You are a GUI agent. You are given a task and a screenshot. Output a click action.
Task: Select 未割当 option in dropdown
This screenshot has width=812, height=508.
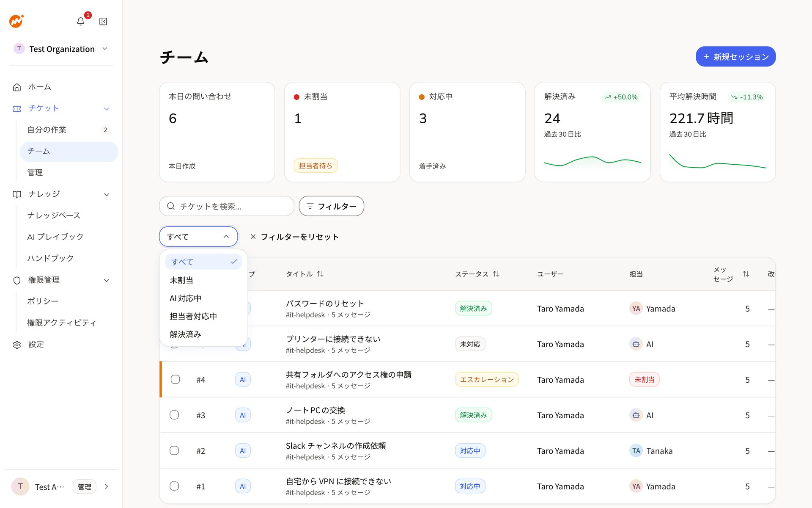pyautogui.click(x=203, y=280)
